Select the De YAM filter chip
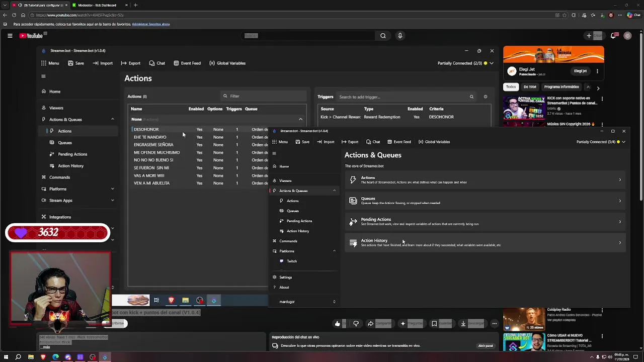Image resolution: width=644 pixels, height=362 pixels. pos(530,87)
